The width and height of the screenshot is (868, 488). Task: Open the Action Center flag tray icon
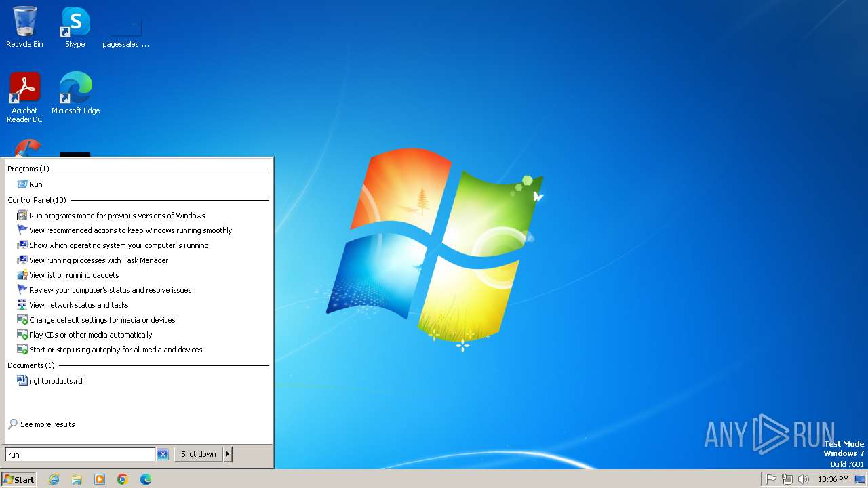pos(771,479)
